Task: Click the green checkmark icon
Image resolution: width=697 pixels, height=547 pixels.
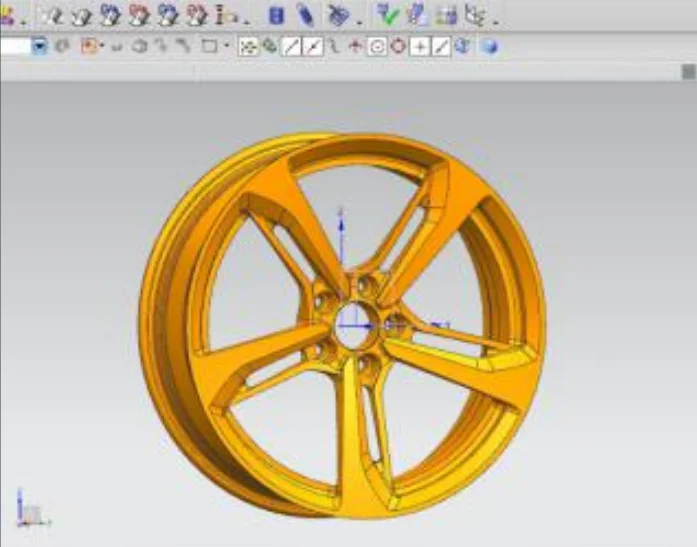Action: point(387,15)
